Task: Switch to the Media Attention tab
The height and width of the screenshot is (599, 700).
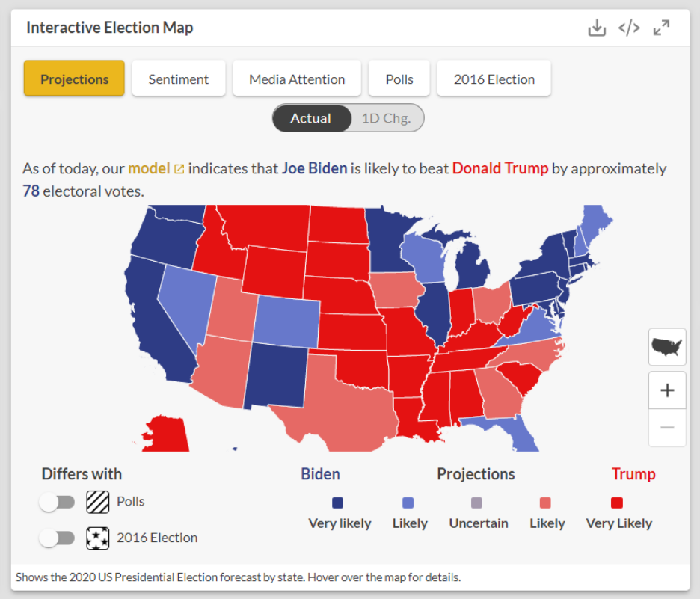Action: click(x=297, y=79)
